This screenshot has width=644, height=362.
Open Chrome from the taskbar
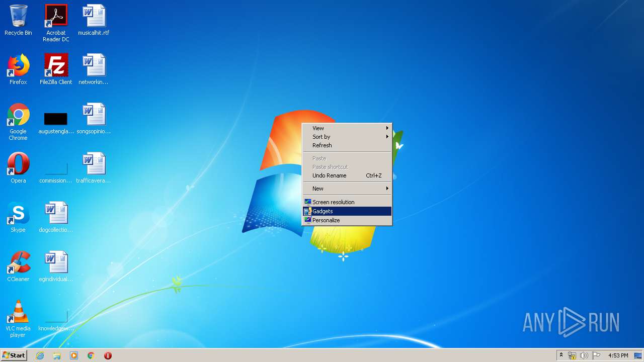tap(91, 355)
